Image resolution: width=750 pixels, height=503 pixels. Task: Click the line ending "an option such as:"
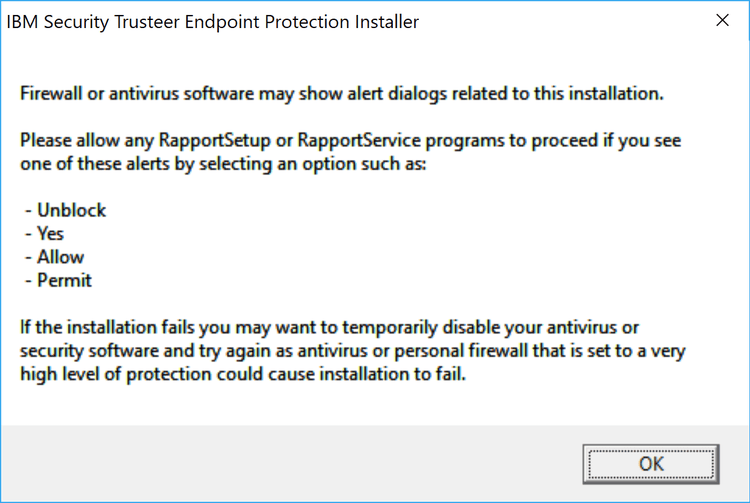click(x=224, y=164)
